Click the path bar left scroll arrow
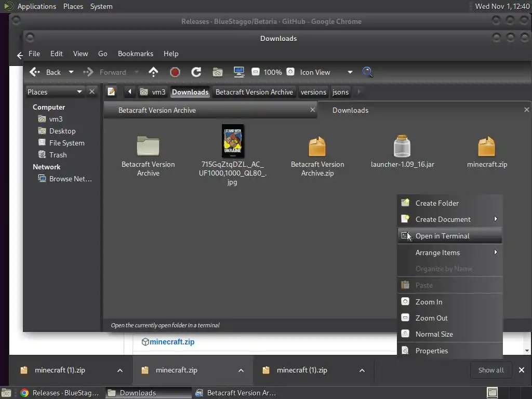The height and width of the screenshot is (399, 532). pos(129,91)
